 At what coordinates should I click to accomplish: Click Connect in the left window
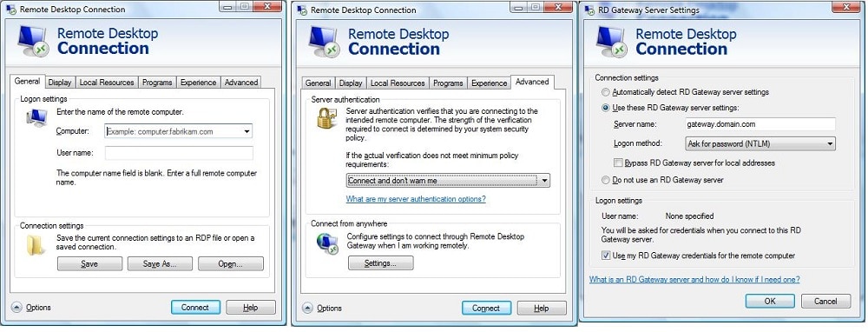pos(195,307)
